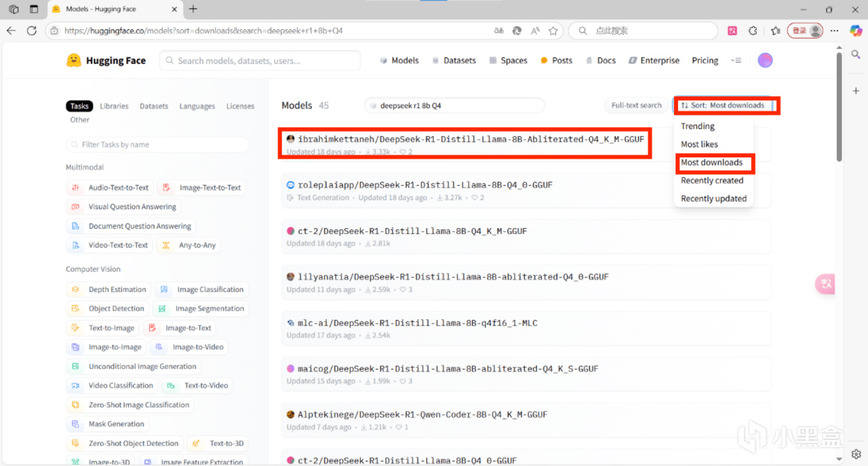Viewport: 868px width, 466px height.
Task: Switch to the Datasets filter tab
Action: (154, 106)
